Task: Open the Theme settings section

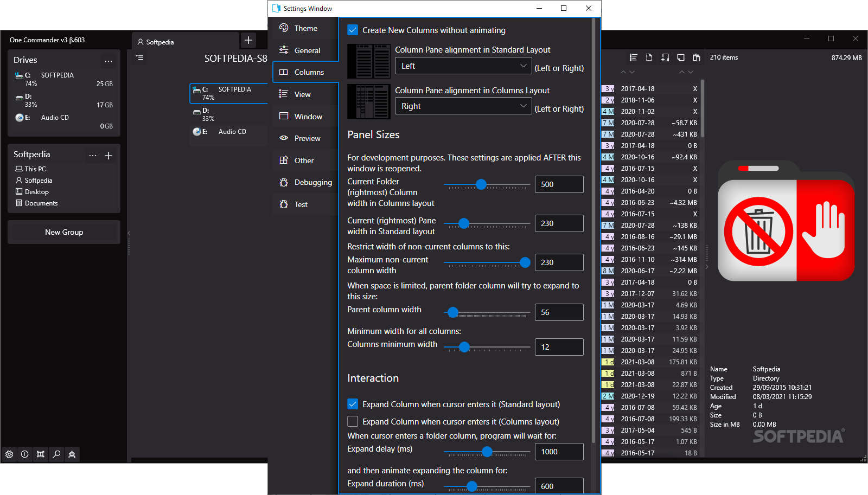Action: click(305, 28)
